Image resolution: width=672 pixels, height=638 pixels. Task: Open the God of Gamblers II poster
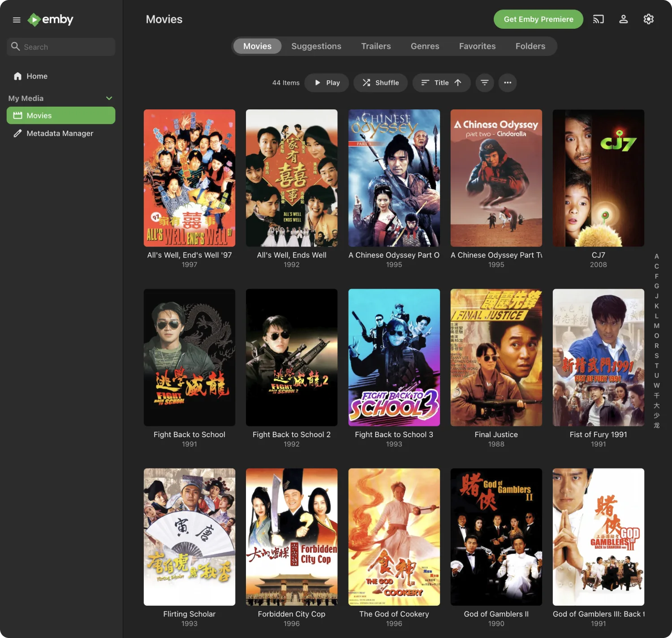pyautogui.click(x=496, y=537)
